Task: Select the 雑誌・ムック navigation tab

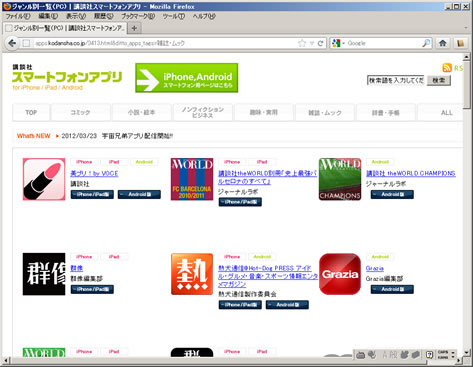Action: [325, 112]
